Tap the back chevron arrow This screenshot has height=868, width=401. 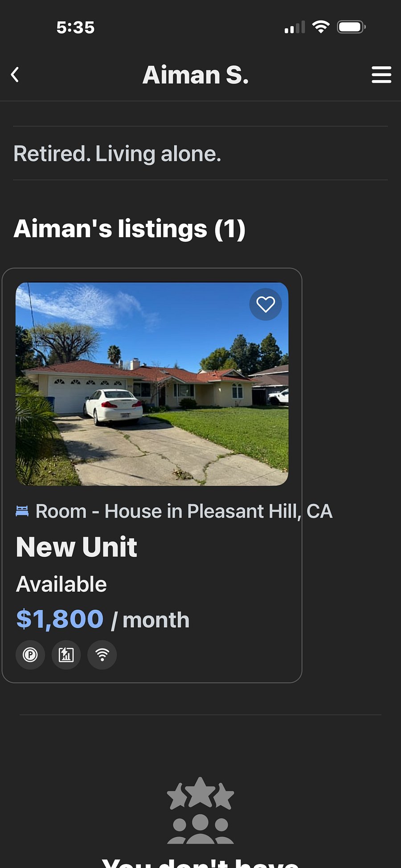tap(15, 74)
